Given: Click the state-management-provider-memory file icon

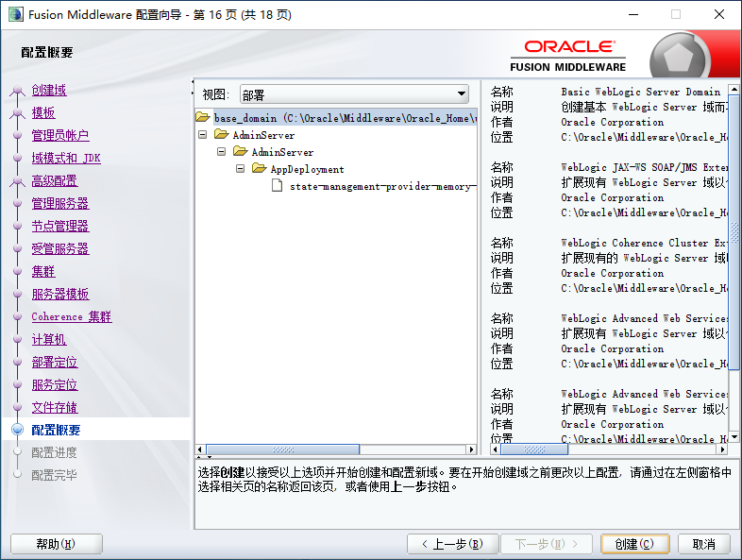Looking at the screenshot, I should [278, 185].
